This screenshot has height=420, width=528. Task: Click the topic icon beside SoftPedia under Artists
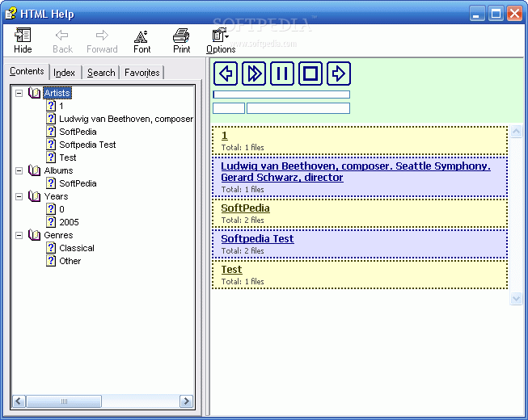click(x=51, y=132)
